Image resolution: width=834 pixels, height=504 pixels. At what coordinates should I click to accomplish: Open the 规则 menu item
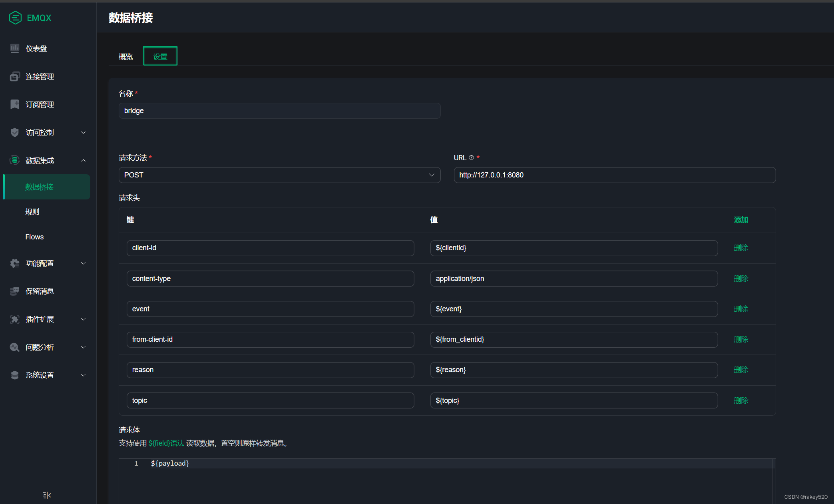click(32, 212)
